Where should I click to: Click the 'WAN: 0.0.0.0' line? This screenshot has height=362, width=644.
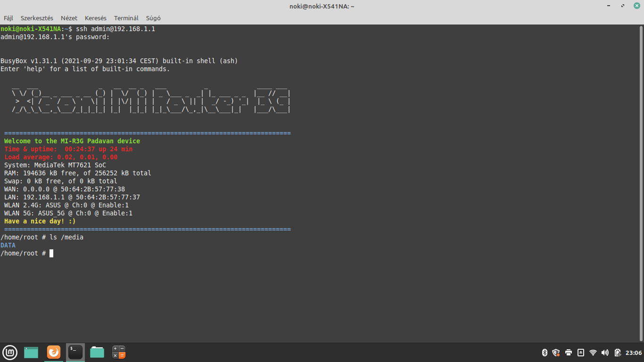coord(65,189)
